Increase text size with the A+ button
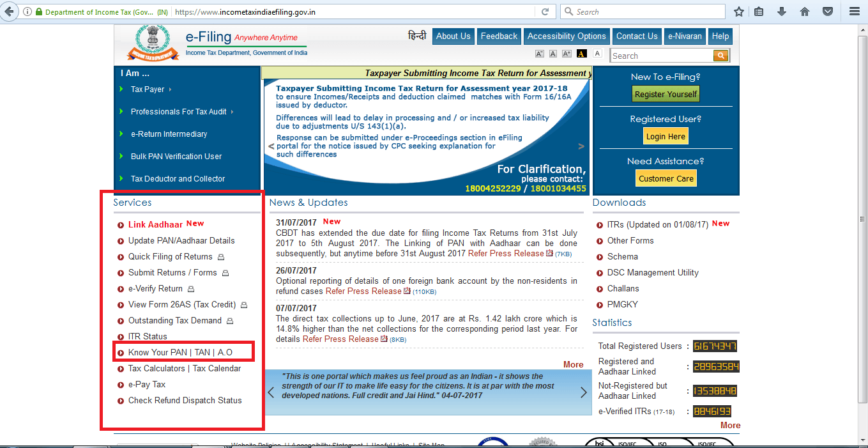Image resolution: width=868 pixels, height=448 pixels. 567,54
